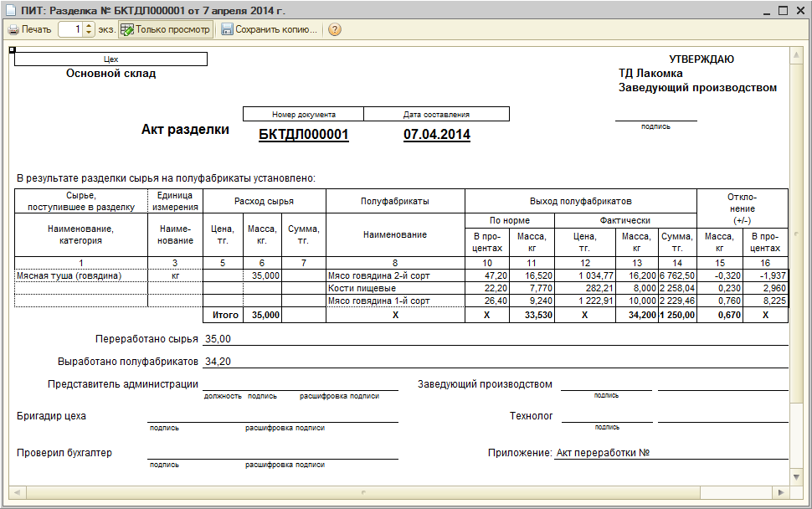Click the copies count input field

(71, 29)
